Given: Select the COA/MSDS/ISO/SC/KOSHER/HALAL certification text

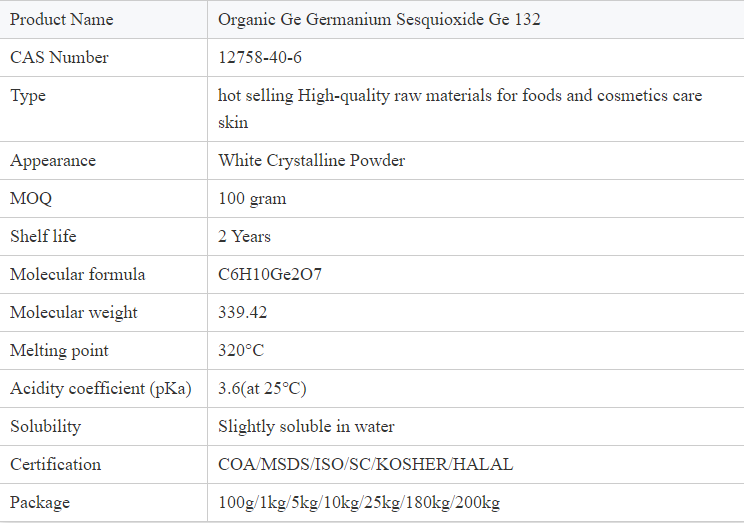Looking at the screenshot, I should (x=365, y=464).
